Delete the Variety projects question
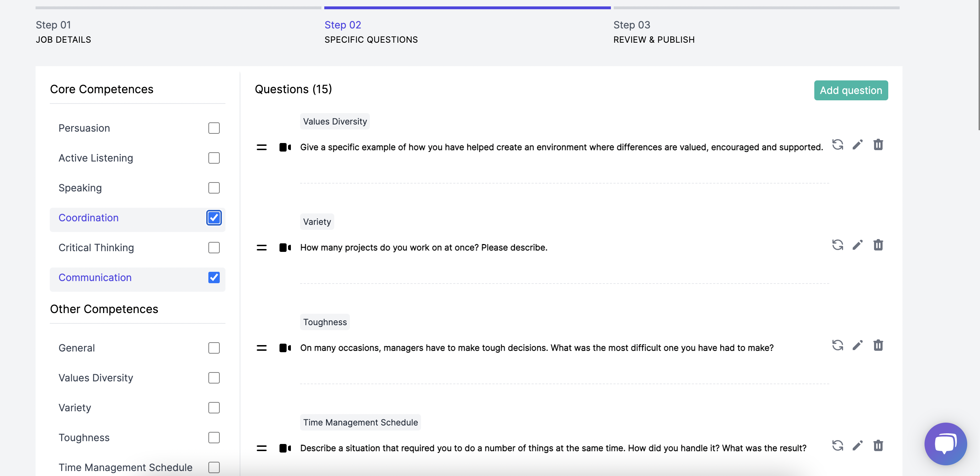Screen dimensions: 980x476 pos(878,245)
